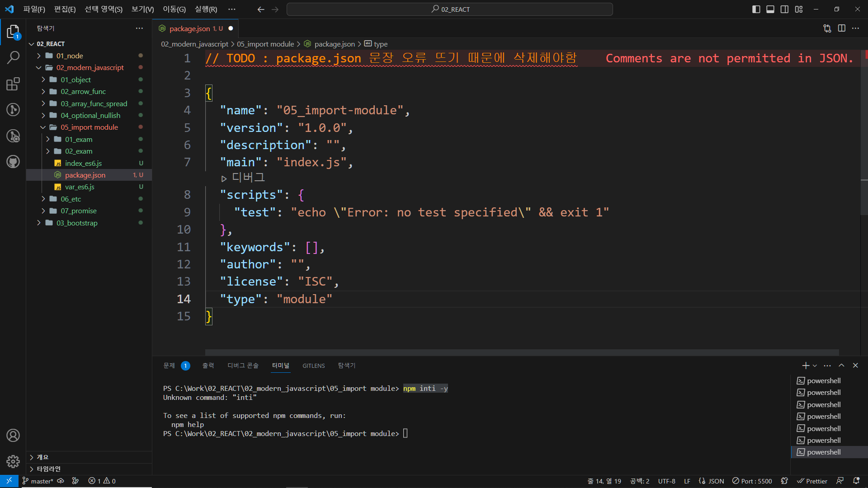Open the GitHub icon in activity bar

(x=13, y=162)
